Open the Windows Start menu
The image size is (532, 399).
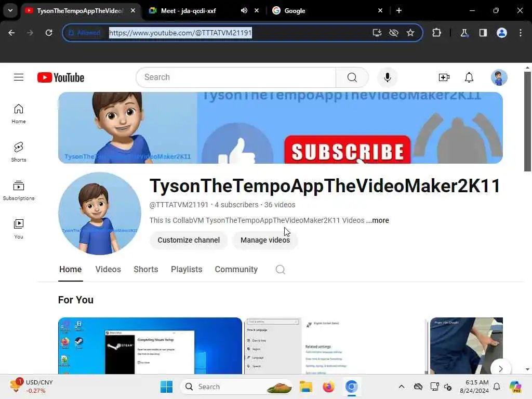(x=166, y=387)
